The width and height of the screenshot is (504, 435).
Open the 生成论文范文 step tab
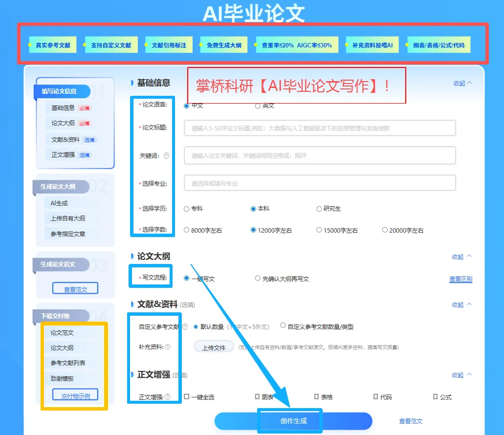pyautogui.click(x=61, y=264)
